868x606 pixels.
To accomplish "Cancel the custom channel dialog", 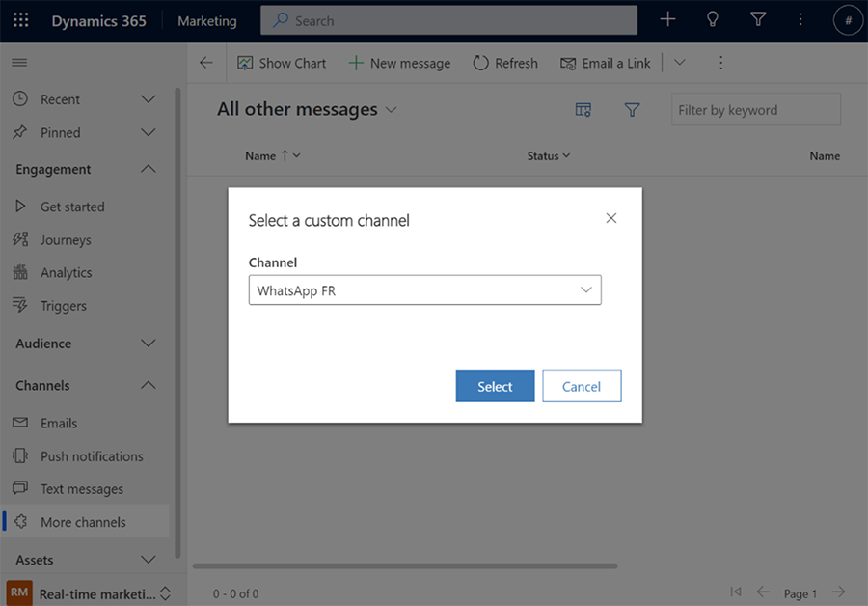I will pos(582,385).
